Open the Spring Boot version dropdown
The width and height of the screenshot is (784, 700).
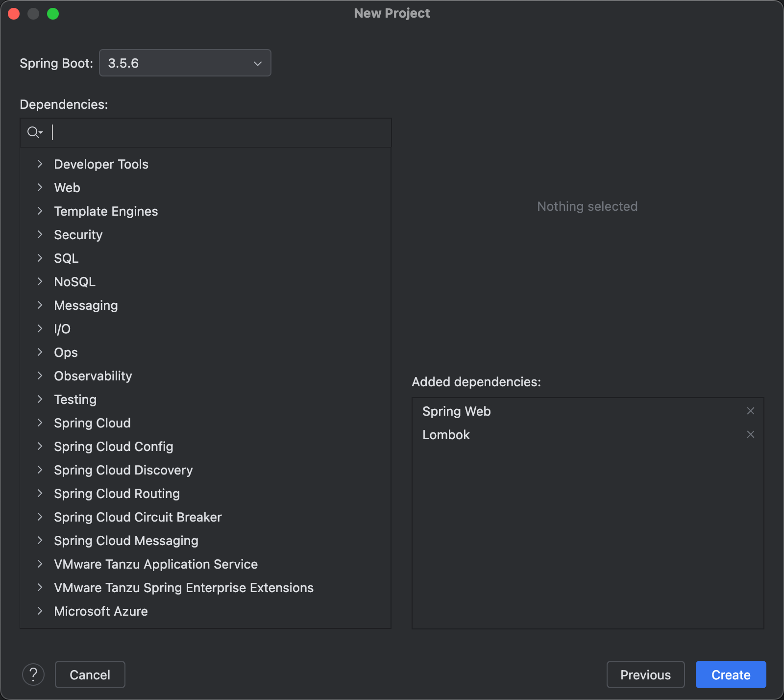click(185, 63)
